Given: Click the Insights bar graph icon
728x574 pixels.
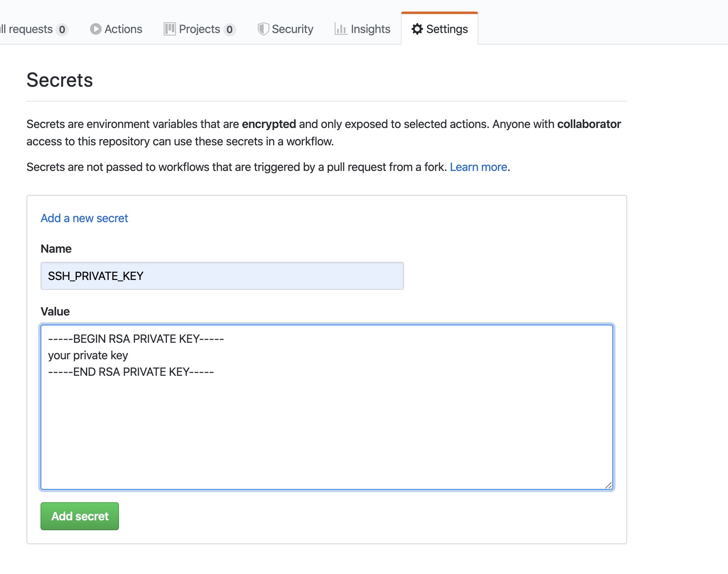Looking at the screenshot, I should click(x=340, y=29).
